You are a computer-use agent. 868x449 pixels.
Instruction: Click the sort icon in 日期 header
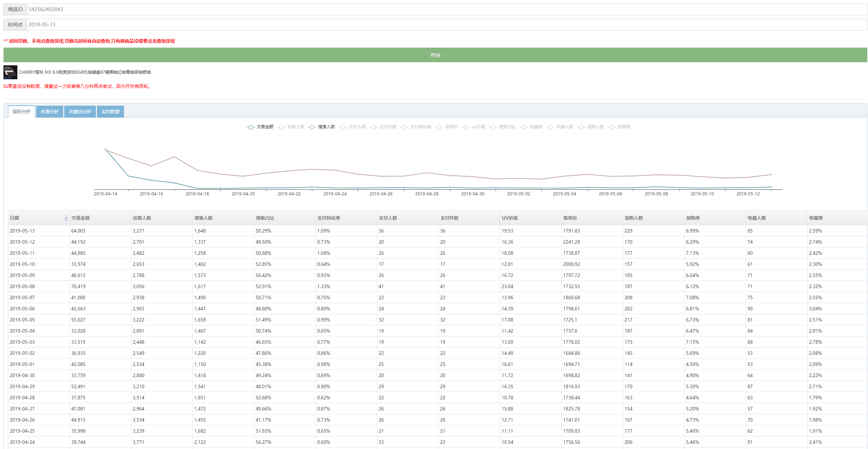coord(66,218)
